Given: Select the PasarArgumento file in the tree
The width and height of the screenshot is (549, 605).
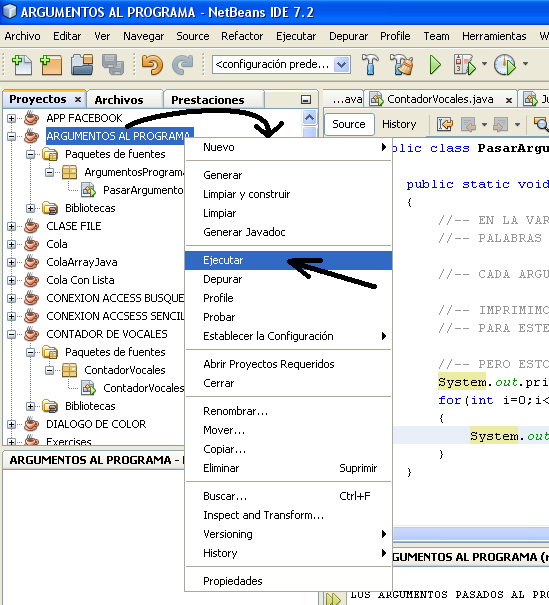Looking at the screenshot, I should (x=143, y=190).
